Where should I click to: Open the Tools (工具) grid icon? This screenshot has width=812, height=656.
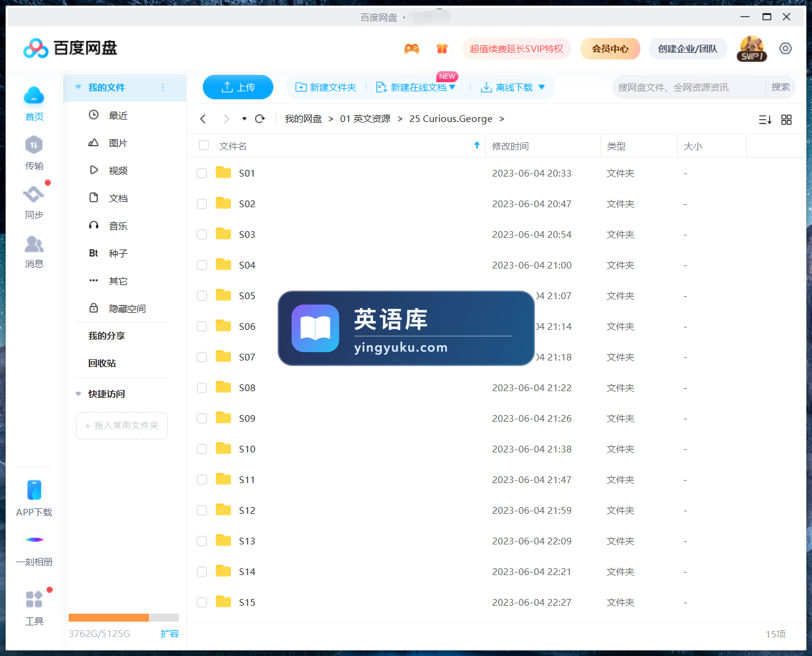(x=34, y=599)
